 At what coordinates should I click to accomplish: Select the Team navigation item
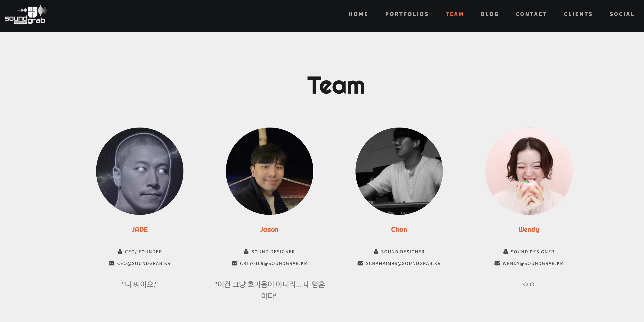tap(454, 14)
